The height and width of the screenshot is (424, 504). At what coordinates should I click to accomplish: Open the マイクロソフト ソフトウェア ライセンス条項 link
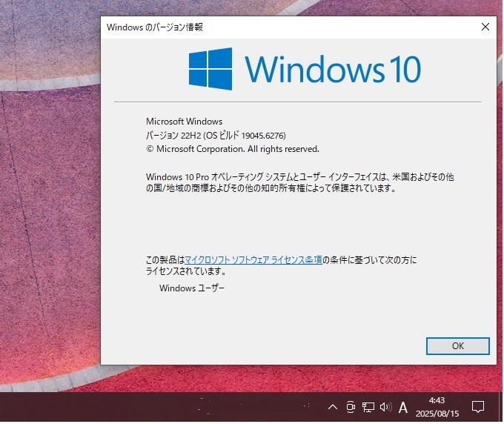tap(253, 259)
